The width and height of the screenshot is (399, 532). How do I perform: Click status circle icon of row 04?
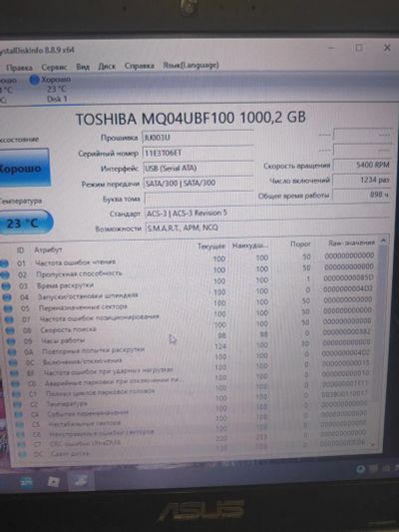7,297
